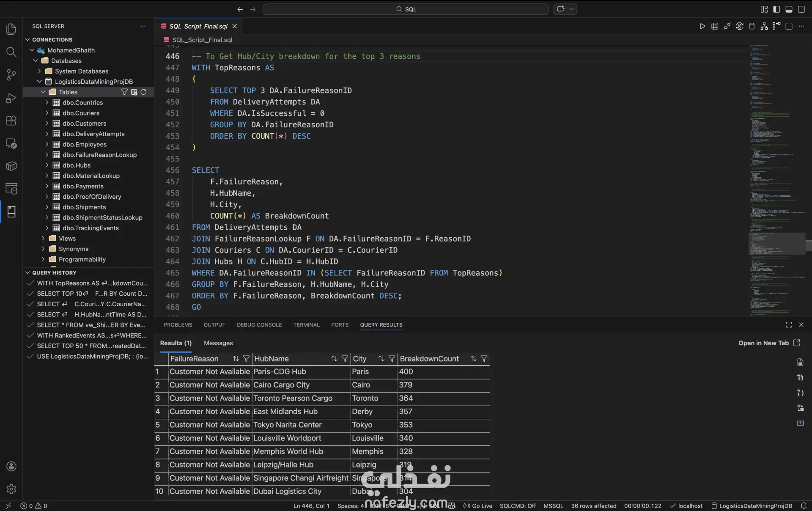Click the database cylinder icon in editor toolbar
The height and width of the screenshot is (511, 812).
coord(752,26)
